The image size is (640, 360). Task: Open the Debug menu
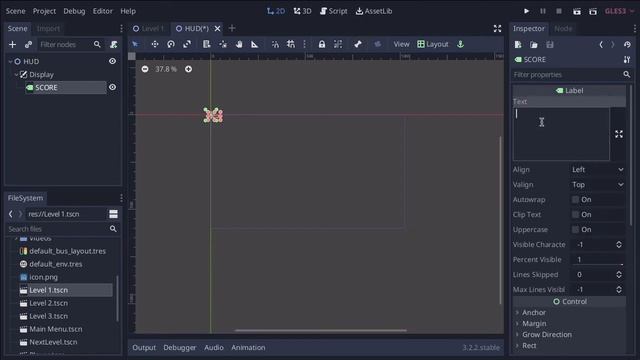(74, 11)
